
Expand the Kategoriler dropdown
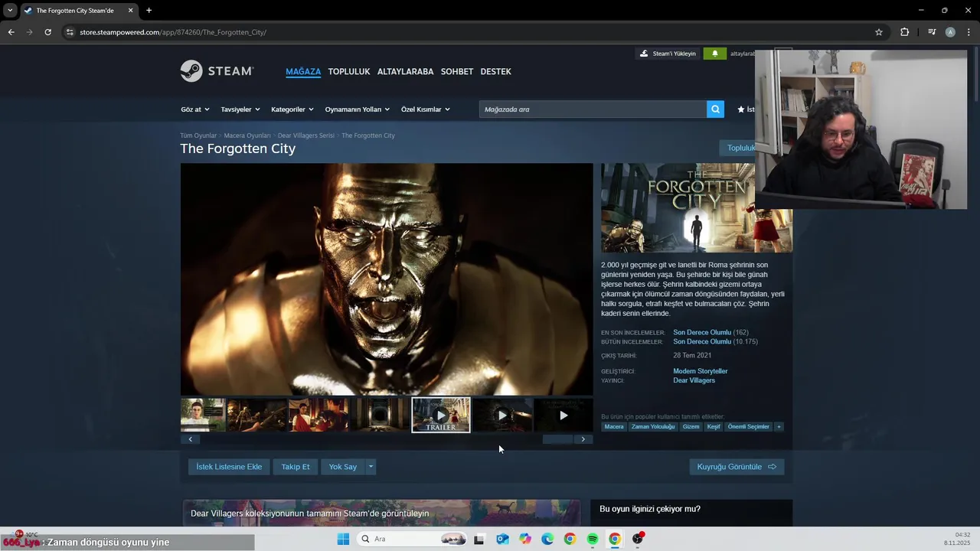[292, 109]
